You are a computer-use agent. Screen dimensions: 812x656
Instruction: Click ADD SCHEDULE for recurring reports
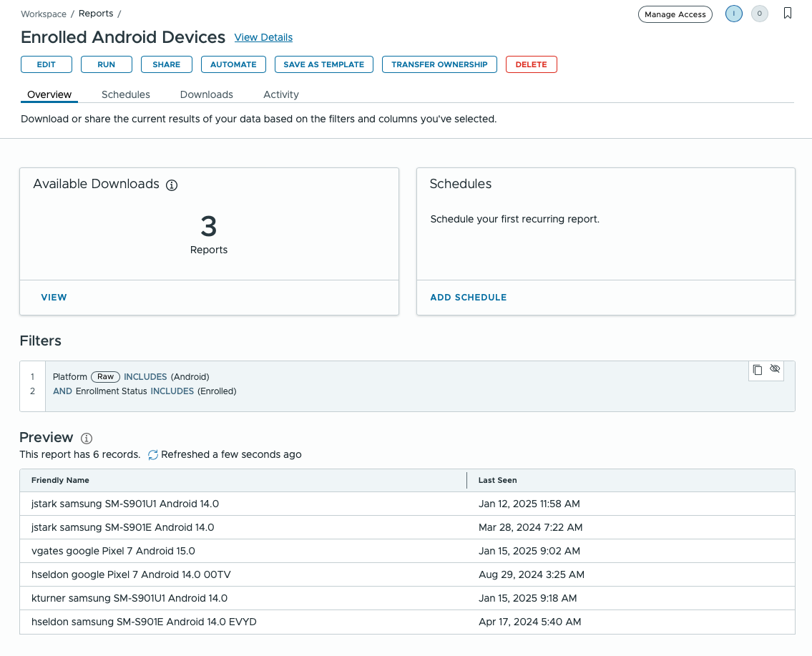click(x=468, y=297)
